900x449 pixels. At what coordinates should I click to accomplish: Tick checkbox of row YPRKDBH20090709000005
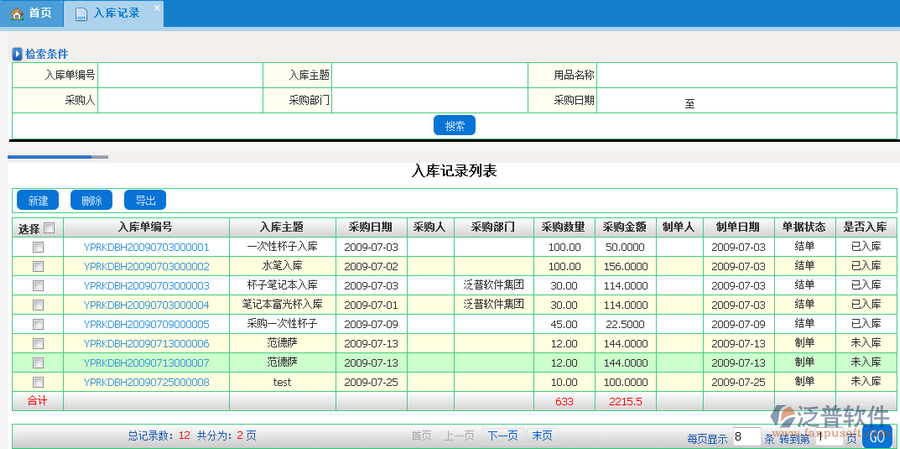tap(38, 324)
